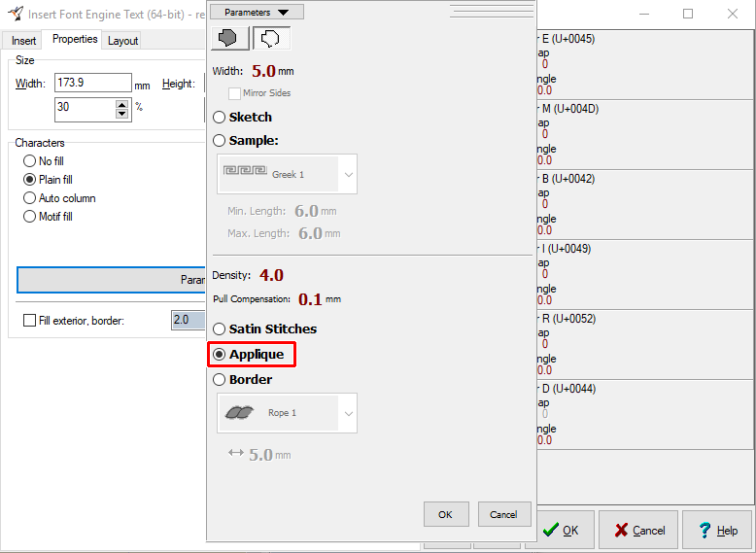Switch to the Insert tab
756x553 pixels.
[x=23, y=40]
